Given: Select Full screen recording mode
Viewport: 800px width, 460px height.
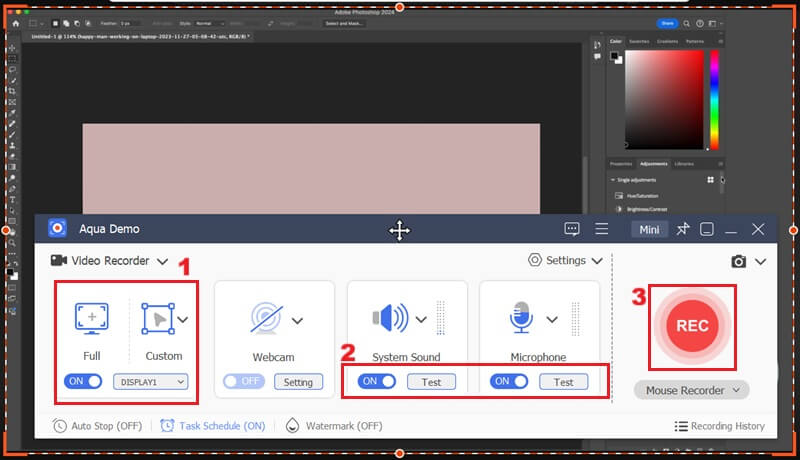Looking at the screenshot, I should [92, 319].
